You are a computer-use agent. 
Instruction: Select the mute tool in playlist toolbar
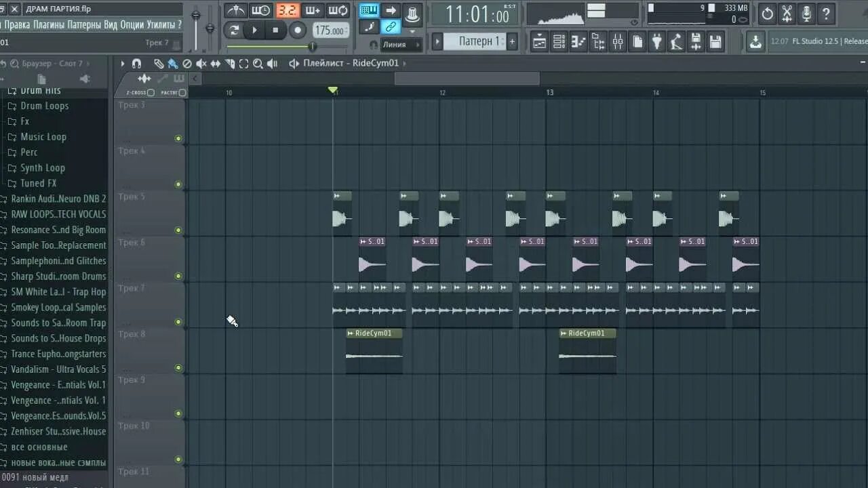201,63
